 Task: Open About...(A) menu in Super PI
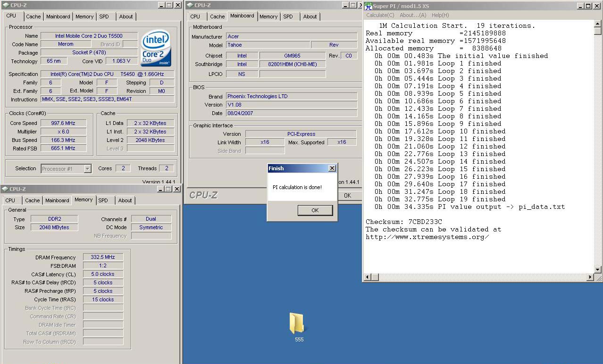coord(413,15)
